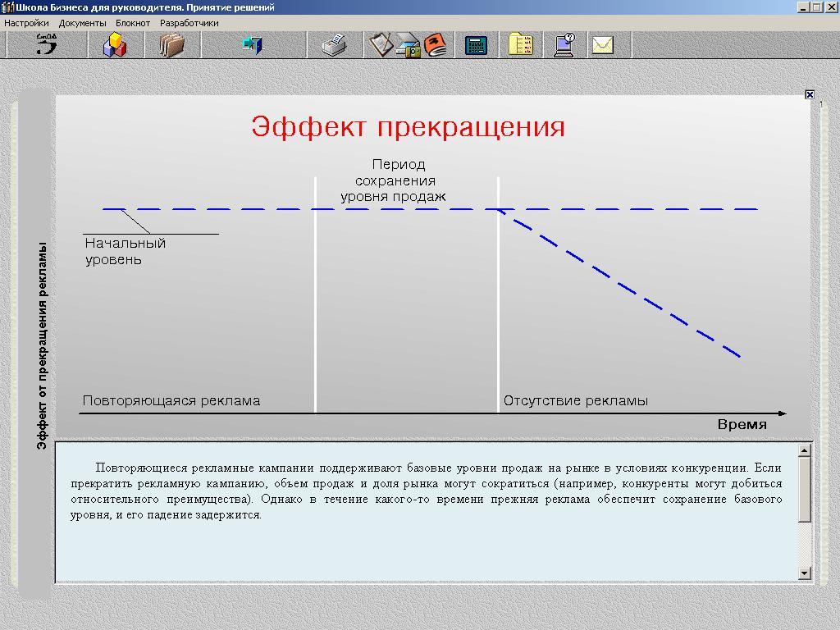Viewport: 840px width, 630px height.
Task: Click the text pane scroll down arrow
Action: (x=804, y=573)
